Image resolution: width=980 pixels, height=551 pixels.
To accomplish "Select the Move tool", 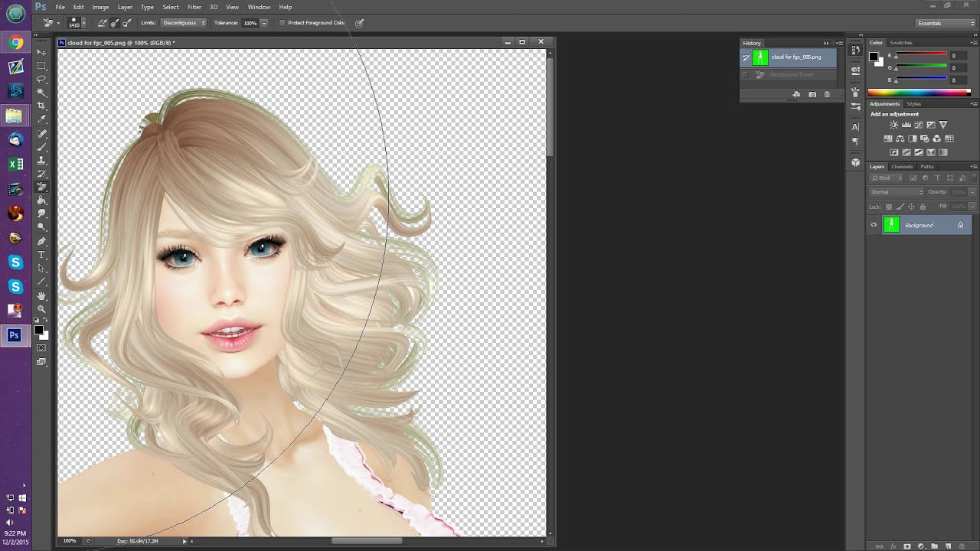I will pyautogui.click(x=41, y=52).
